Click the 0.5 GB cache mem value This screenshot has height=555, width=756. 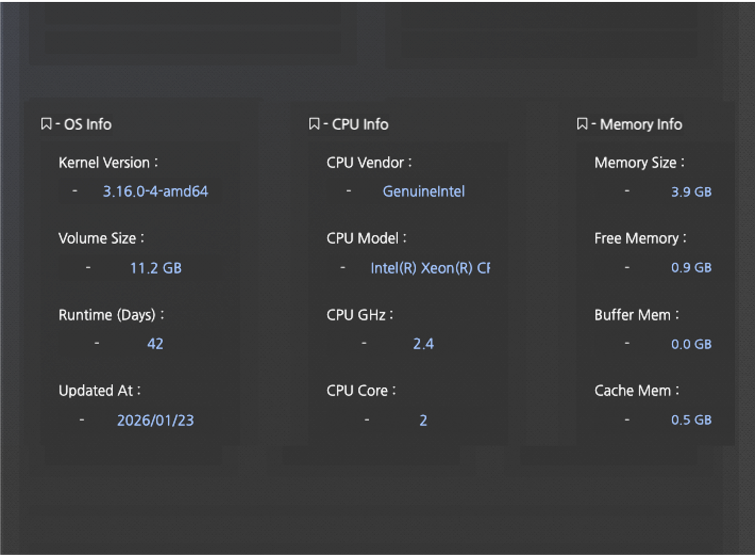(x=691, y=420)
